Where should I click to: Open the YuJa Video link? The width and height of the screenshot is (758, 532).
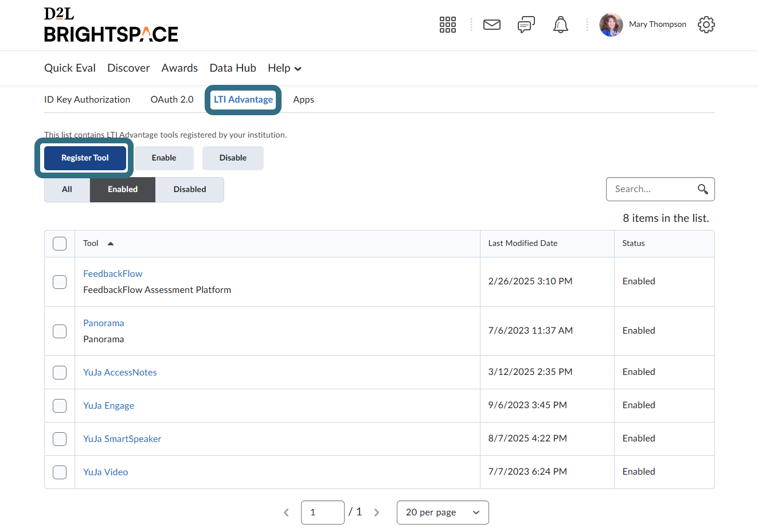click(106, 472)
